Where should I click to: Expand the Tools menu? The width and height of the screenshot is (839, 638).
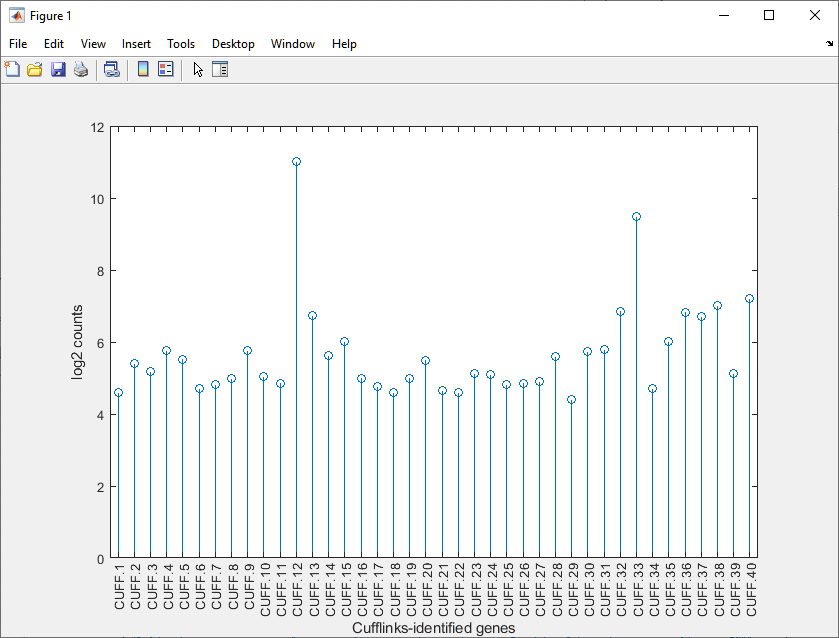tap(181, 44)
